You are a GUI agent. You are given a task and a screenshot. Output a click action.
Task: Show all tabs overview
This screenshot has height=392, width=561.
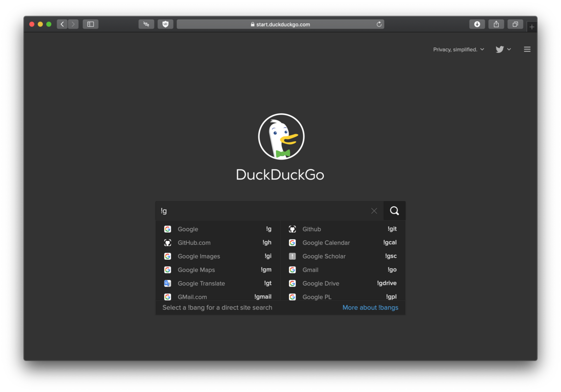coord(515,24)
